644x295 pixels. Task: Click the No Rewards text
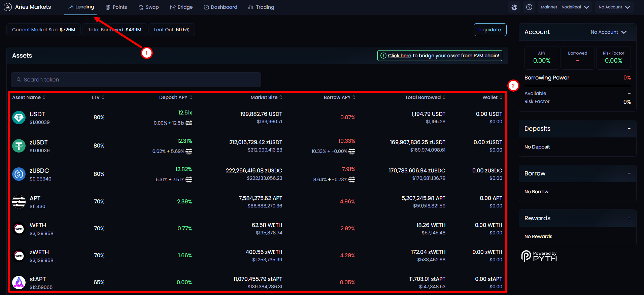pos(538,236)
